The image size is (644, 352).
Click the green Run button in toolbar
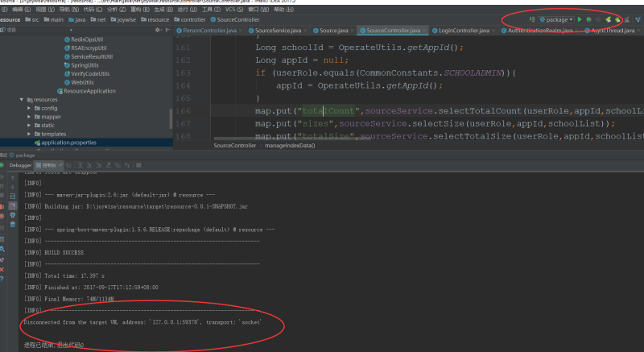579,19
